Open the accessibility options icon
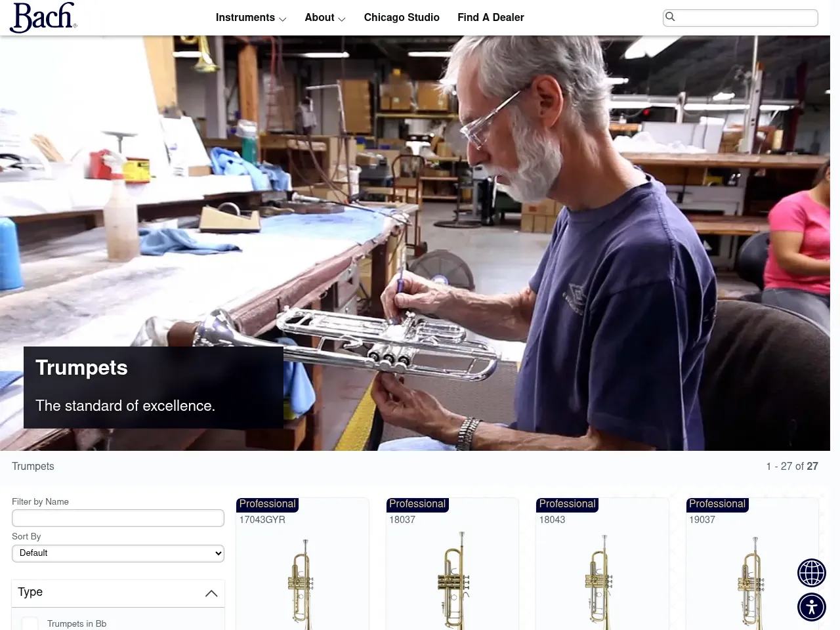Viewport: 840px width, 630px height. point(811,607)
